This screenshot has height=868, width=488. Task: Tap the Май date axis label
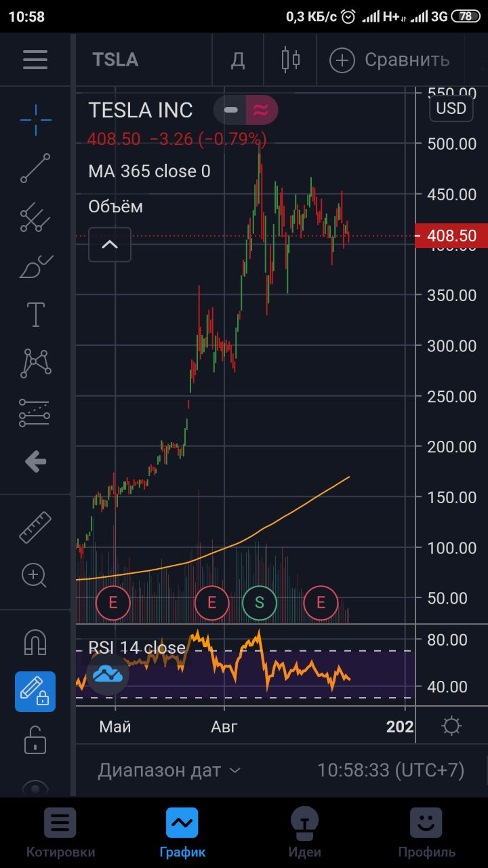115,727
